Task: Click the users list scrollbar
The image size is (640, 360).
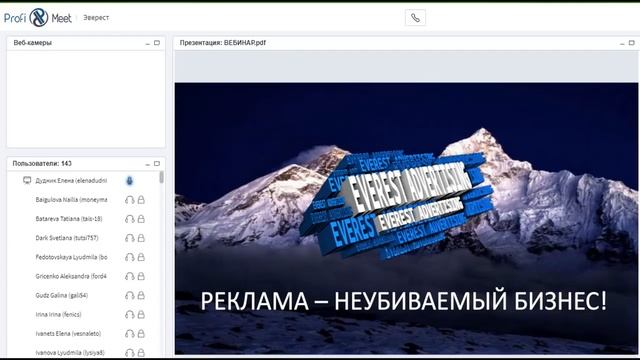Action: (x=162, y=178)
